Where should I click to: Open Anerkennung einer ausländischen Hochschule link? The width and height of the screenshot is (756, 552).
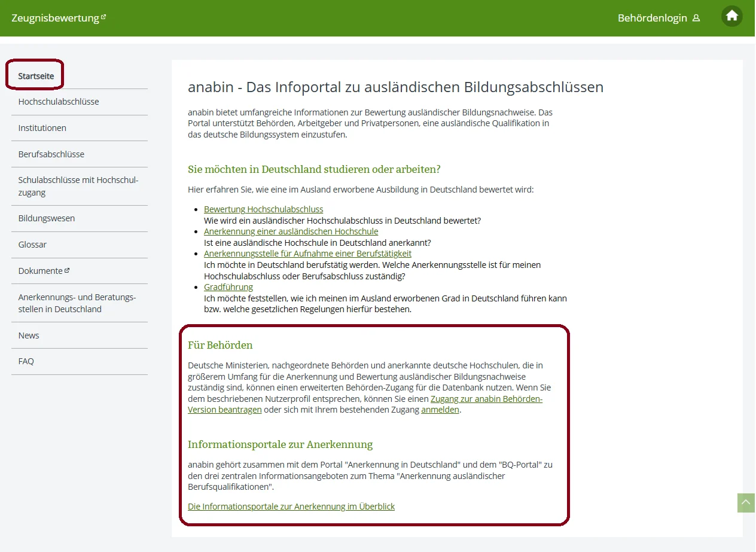(x=291, y=231)
